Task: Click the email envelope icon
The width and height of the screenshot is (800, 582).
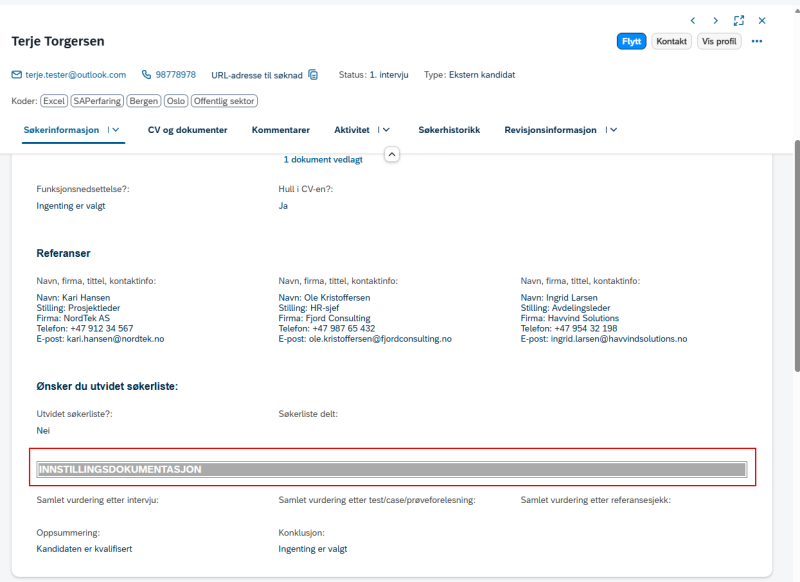Action: click(x=17, y=75)
